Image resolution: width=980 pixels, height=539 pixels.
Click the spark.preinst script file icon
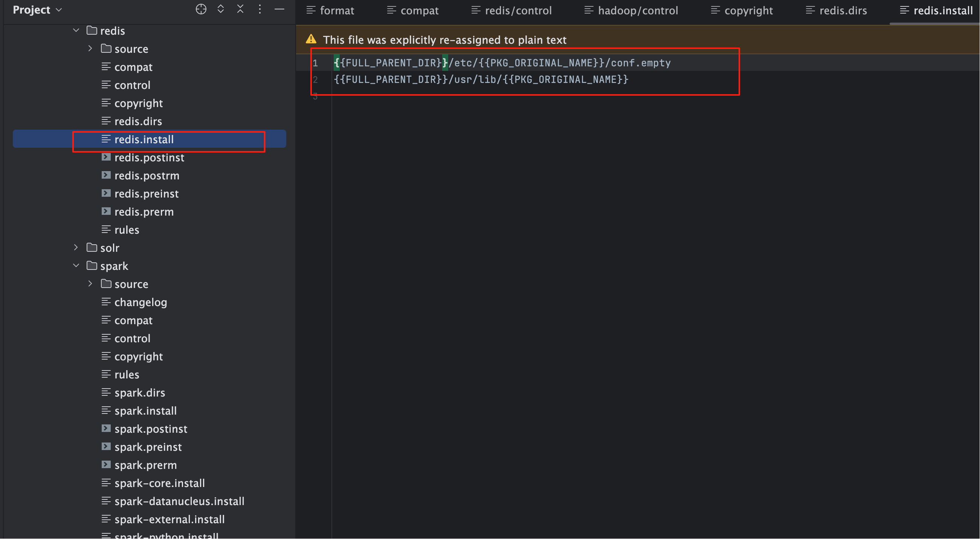[106, 447]
